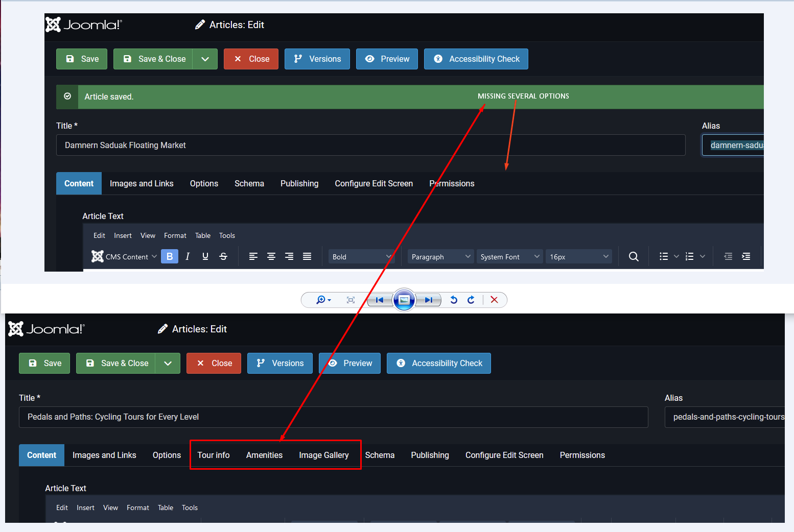Screen dimensions: 794x532
Task: Save the Damnern Saduak article
Action: tap(82, 59)
